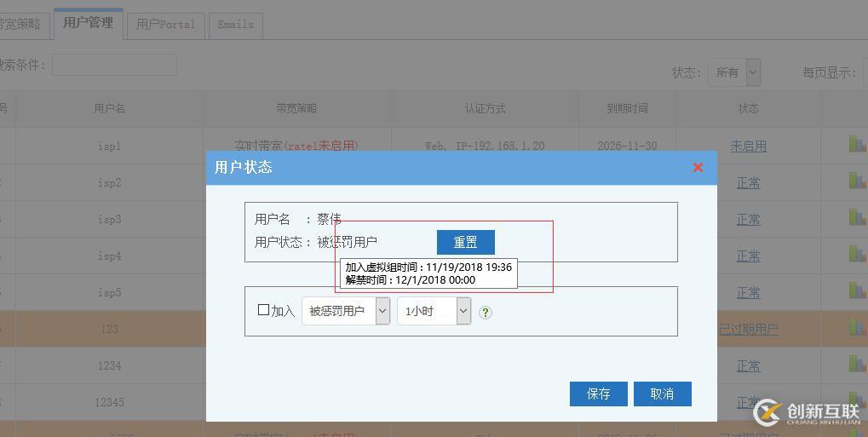Click 正常 status link for isp4

tap(749, 256)
